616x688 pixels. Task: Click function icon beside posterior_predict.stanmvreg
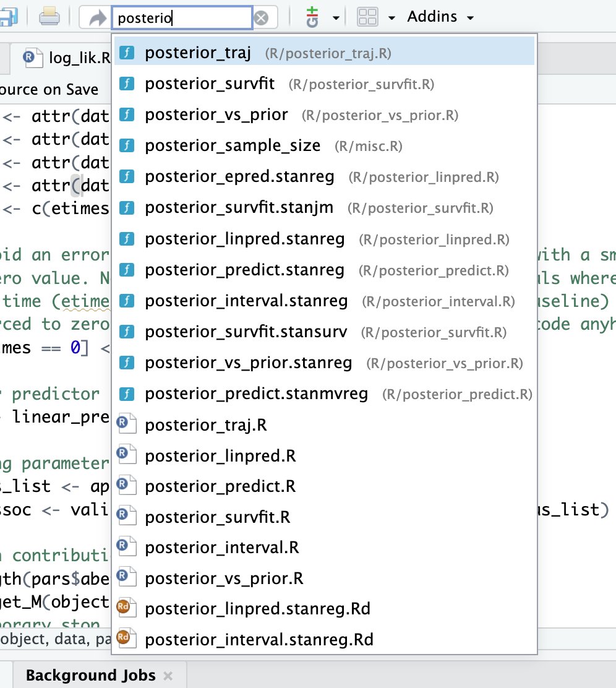pyautogui.click(x=127, y=393)
